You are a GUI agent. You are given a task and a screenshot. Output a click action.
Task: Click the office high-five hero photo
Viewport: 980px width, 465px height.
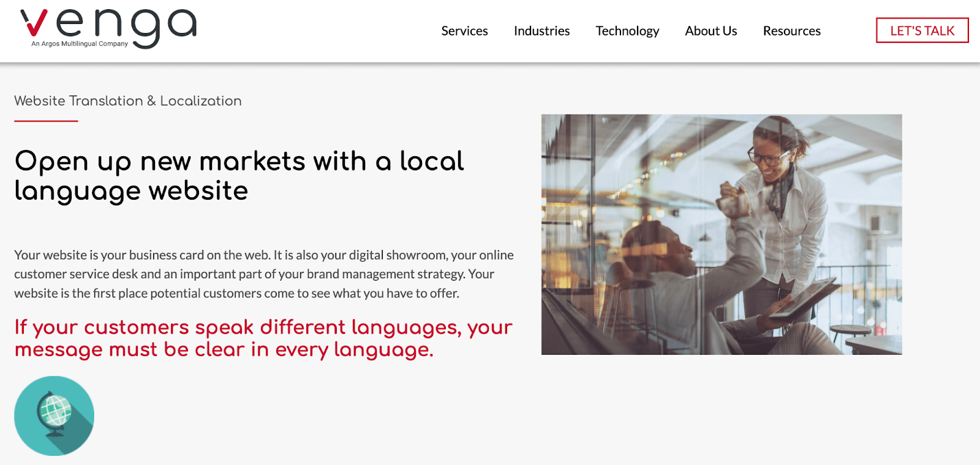pyautogui.click(x=721, y=234)
